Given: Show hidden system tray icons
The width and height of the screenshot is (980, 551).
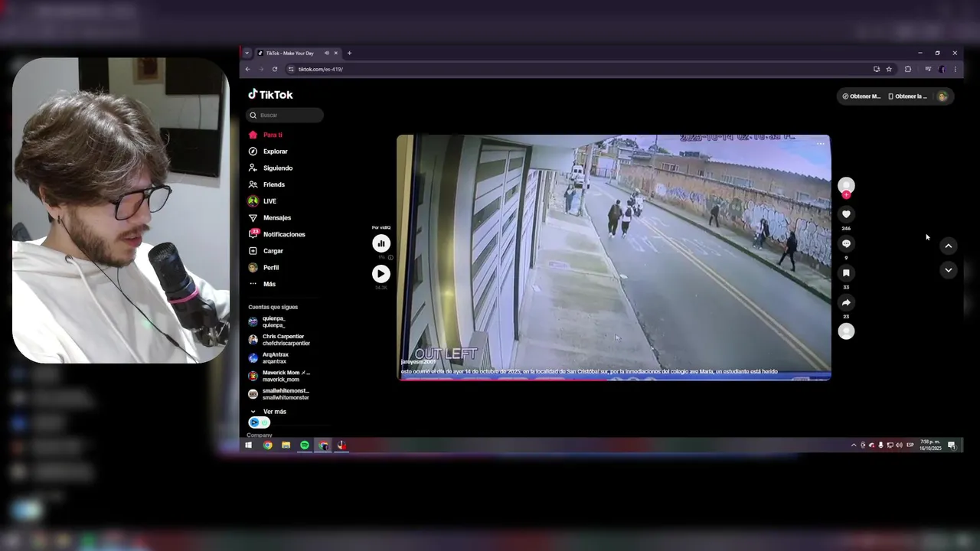Looking at the screenshot, I should 854,445.
